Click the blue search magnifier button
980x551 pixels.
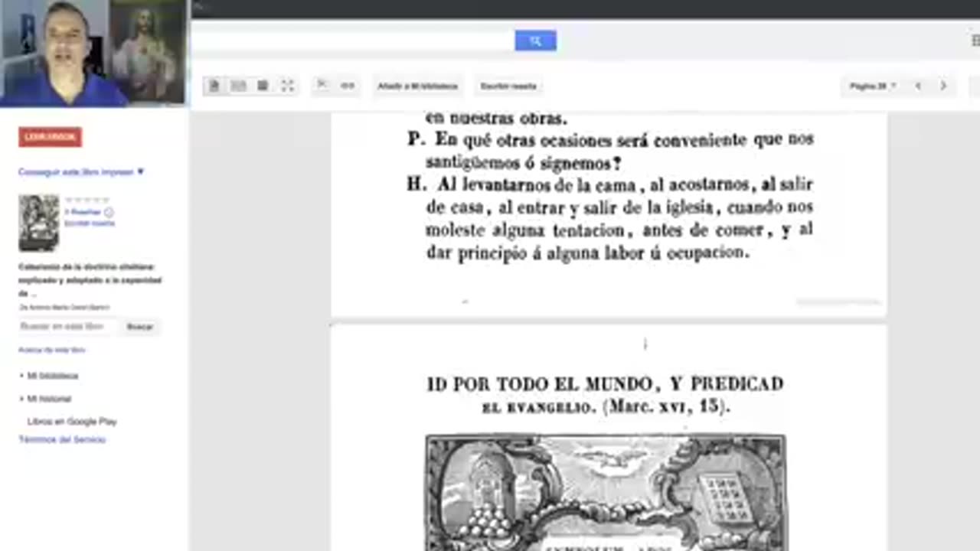535,41
